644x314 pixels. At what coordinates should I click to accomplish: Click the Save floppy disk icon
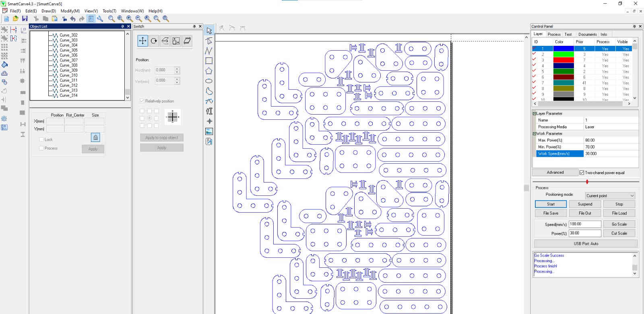pyautogui.click(x=25, y=18)
